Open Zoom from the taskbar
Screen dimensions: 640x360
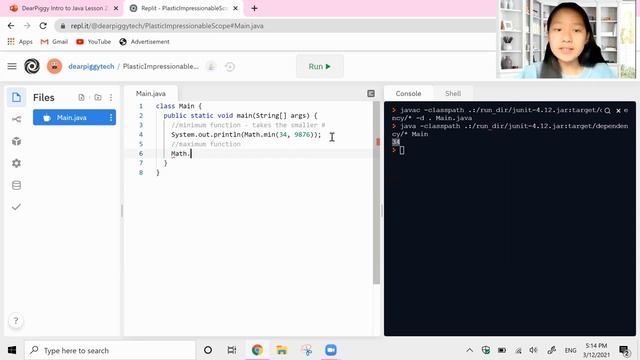pyautogui.click(x=331, y=350)
